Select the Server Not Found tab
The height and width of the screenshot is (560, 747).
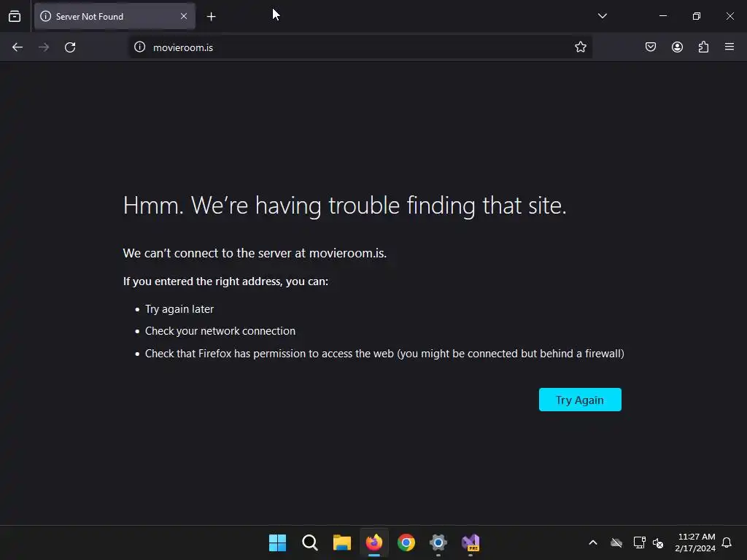click(115, 16)
